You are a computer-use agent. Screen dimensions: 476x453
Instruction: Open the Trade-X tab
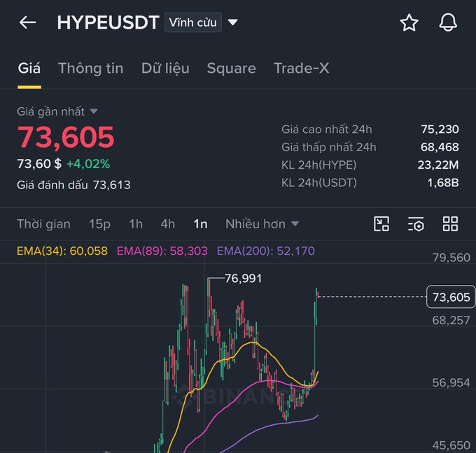302,68
